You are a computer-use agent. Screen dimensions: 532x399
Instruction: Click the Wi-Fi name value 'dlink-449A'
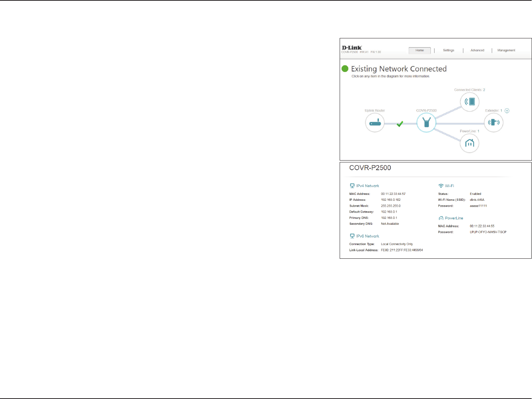[477, 200]
